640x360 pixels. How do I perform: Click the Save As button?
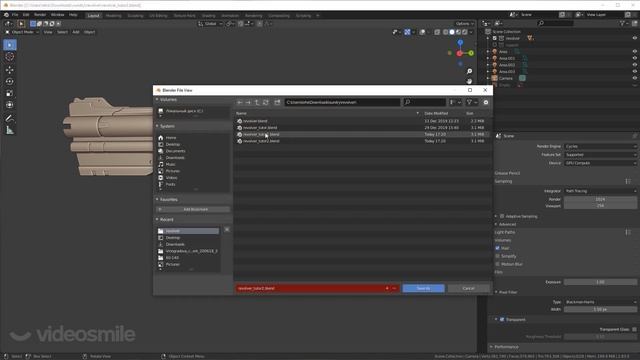[x=423, y=289]
